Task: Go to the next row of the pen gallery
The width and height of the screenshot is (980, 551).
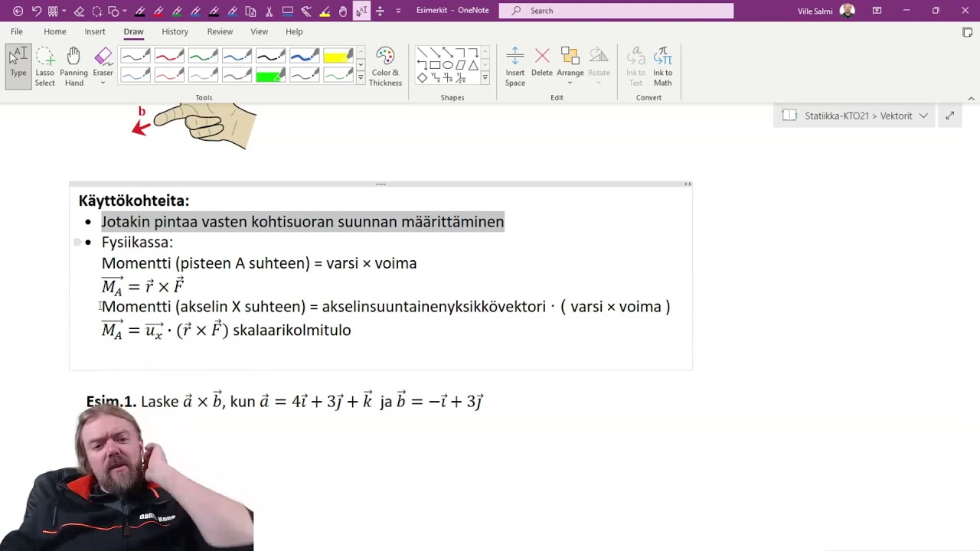Action: [x=361, y=65]
